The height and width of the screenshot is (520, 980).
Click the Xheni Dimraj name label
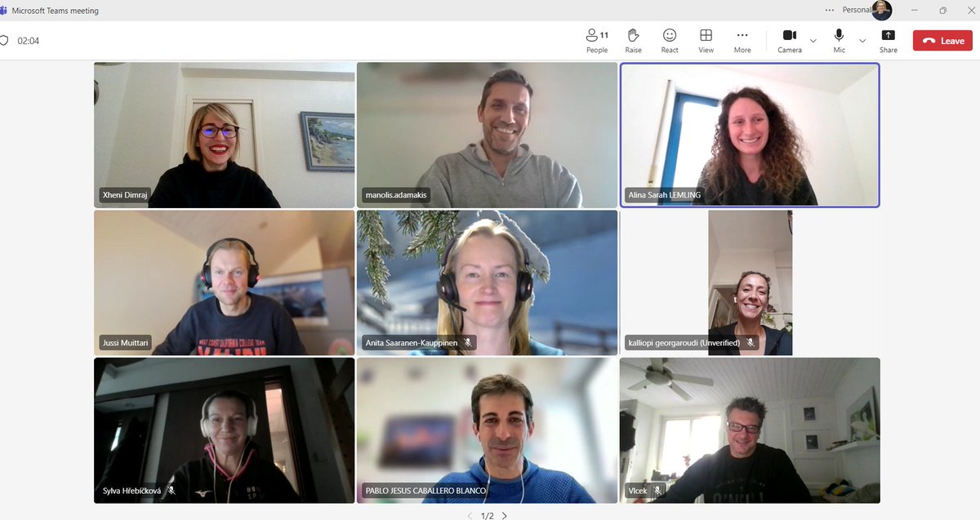126,195
